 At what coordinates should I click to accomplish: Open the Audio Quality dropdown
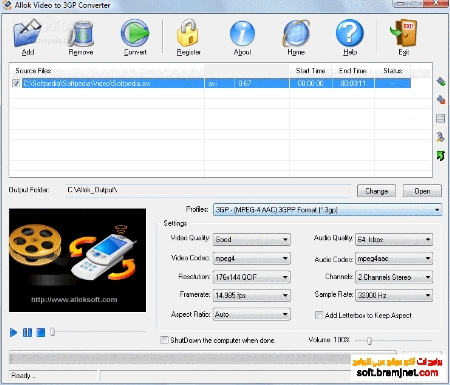(394, 239)
